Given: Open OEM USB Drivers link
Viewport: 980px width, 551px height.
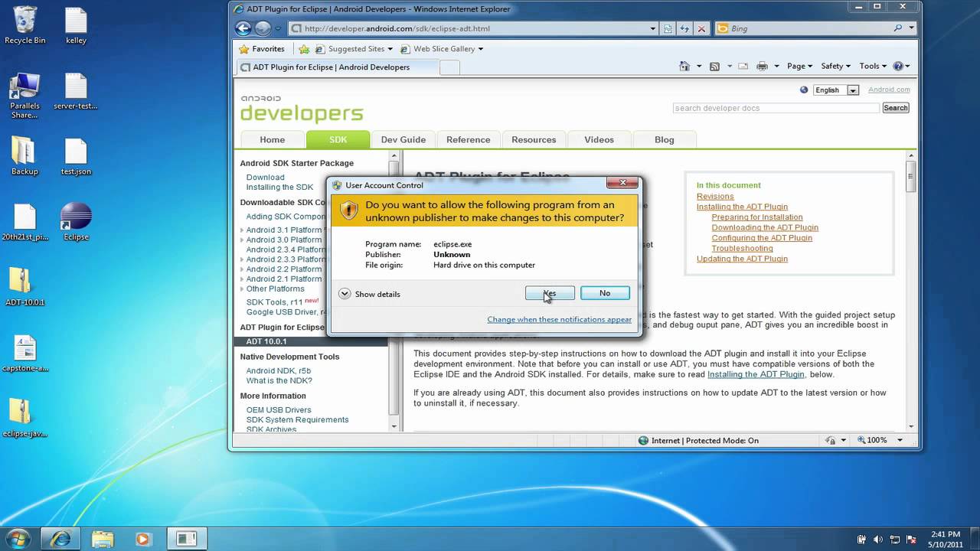Looking at the screenshot, I should click(279, 409).
